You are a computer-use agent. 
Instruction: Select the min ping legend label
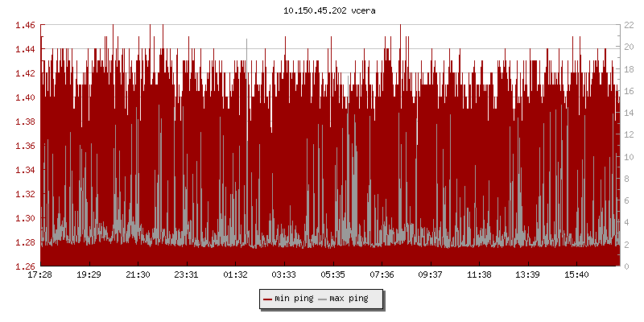coord(293,299)
